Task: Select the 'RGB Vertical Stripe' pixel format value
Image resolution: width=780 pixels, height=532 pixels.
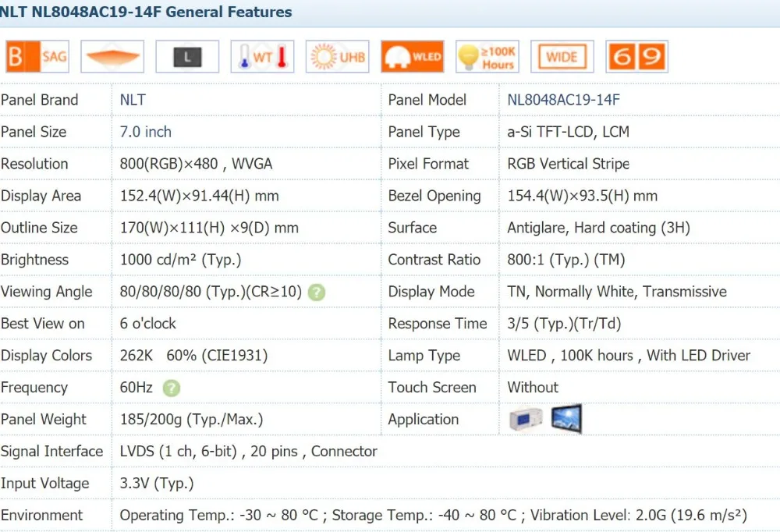Action: coord(568,164)
